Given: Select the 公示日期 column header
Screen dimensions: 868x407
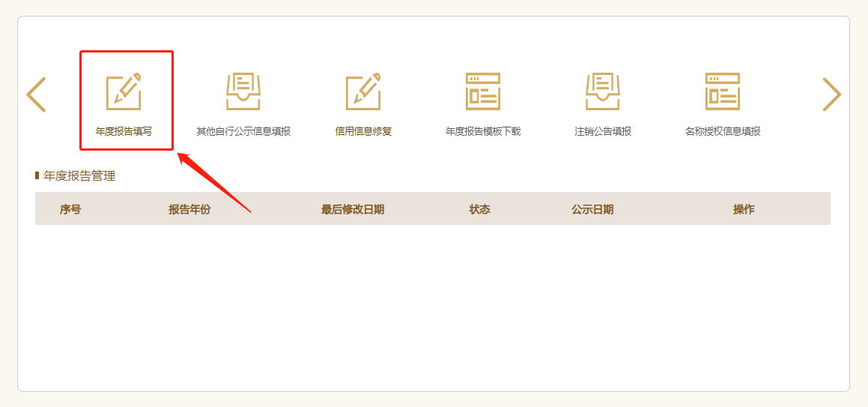Looking at the screenshot, I should click(x=592, y=209).
